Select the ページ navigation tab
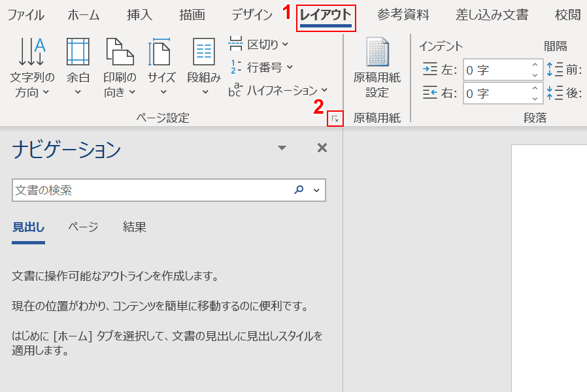Image resolution: width=587 pixels, height=392 pixels. pos(84,227)
